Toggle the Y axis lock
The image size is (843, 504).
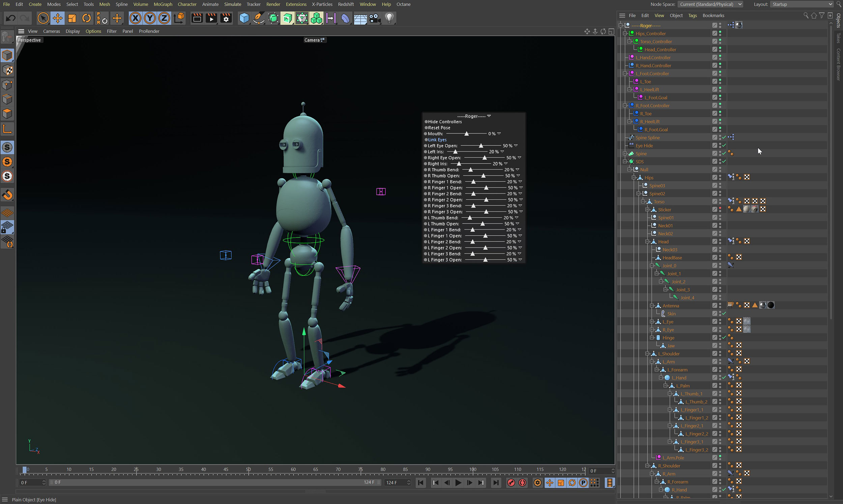(x=150, y=18)
